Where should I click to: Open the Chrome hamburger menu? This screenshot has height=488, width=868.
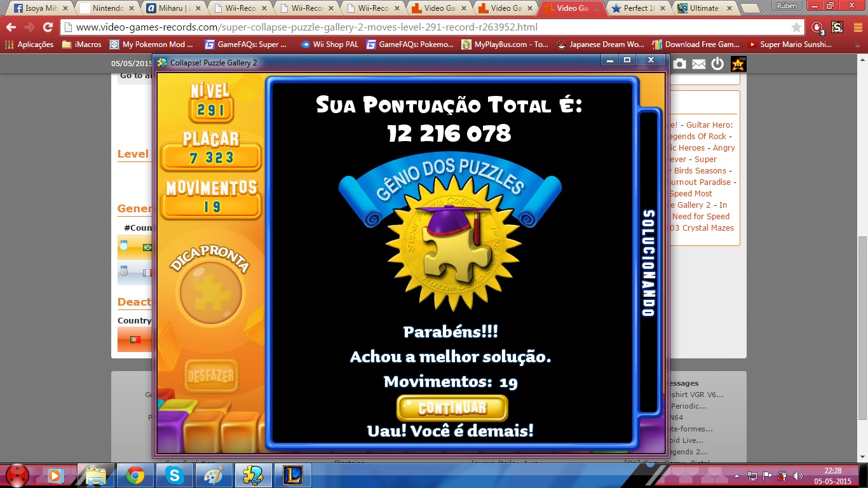point(855,27)
